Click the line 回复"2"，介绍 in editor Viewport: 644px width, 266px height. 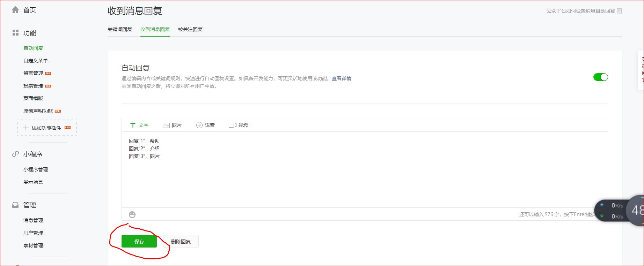tap(144, 149)
